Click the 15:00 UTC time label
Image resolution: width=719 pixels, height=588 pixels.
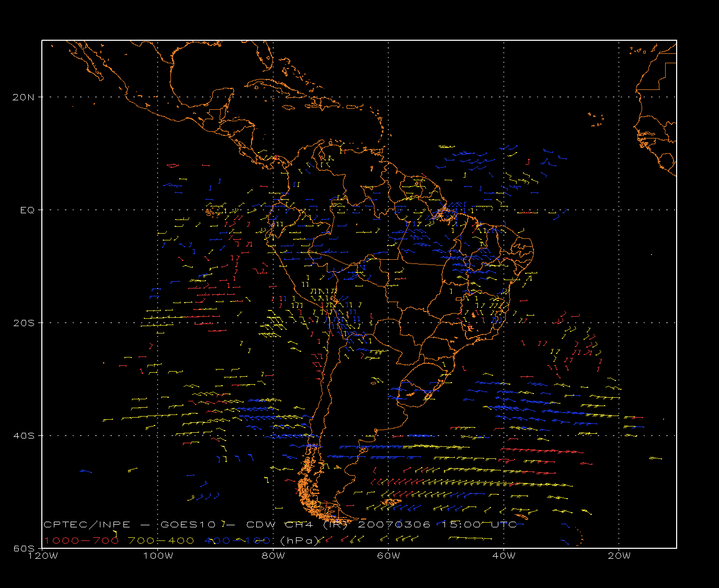pyautogui.click(x=480, y=524)
